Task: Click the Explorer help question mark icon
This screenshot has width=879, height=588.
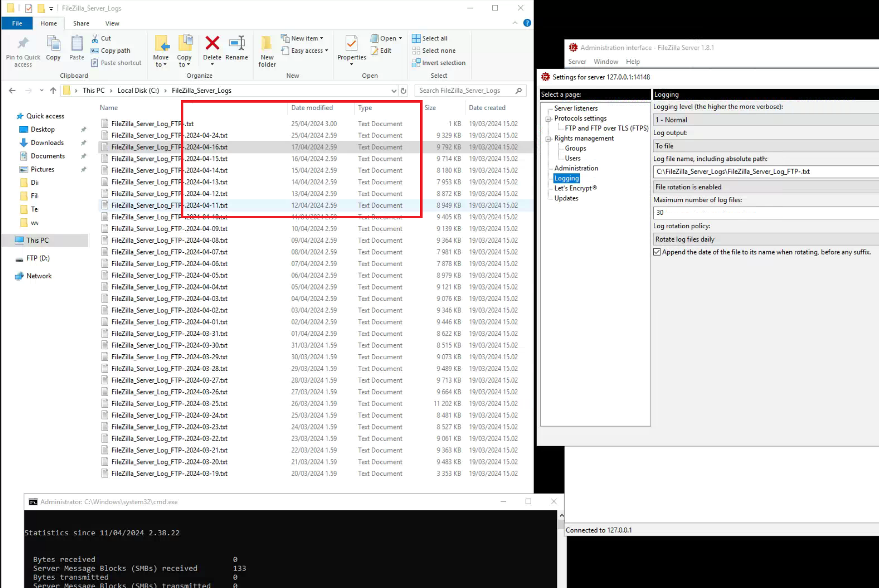Action: coord(527,23)
